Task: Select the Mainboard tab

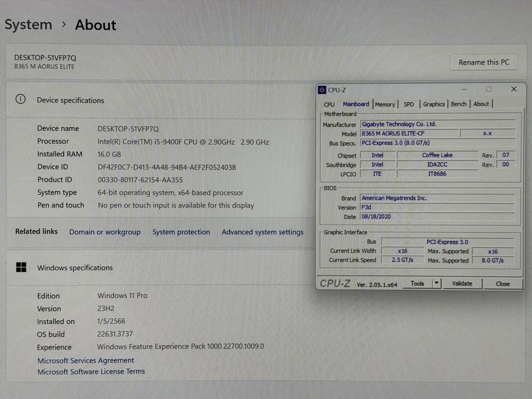Action: (356, 104)
